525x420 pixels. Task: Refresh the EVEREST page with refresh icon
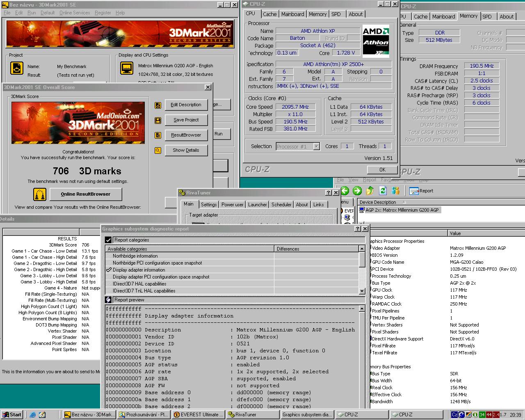(x=383, y=191)
